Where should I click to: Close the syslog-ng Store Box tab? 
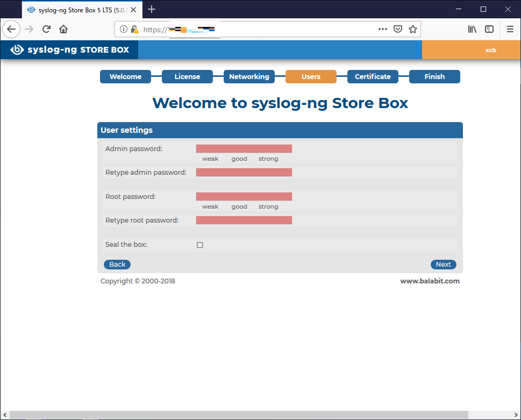[x=133, y=10]
